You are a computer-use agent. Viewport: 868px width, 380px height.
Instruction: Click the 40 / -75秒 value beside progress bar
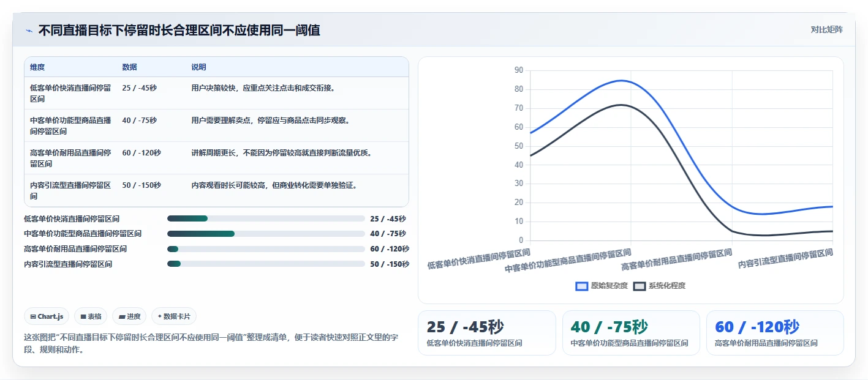(x=388, y=234)
